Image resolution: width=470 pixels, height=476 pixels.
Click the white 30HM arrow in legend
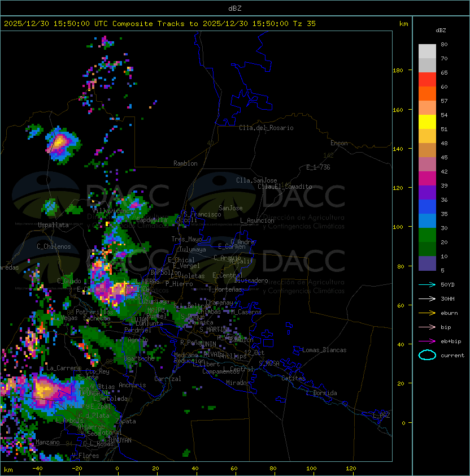pyautogui.click(x=427, y=298)
